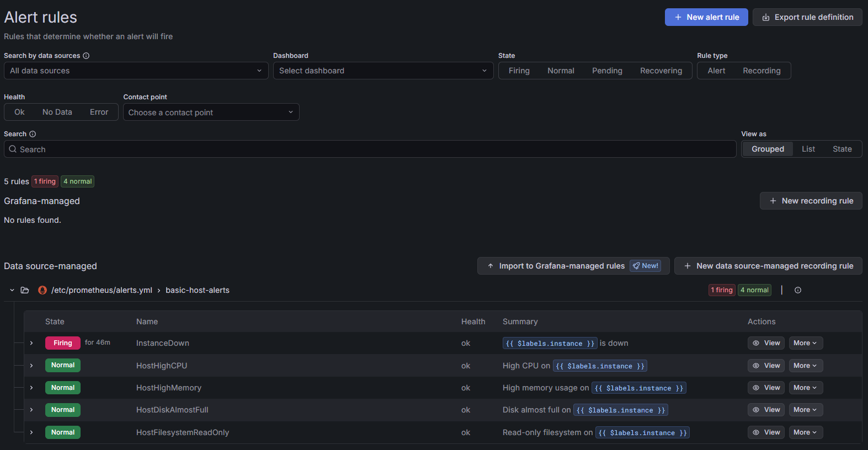Screen dimensions: 868x450
Task: Click the circular info icon in basic-host-alerts header
Action: pyautogui.click(x=798, y=290)
